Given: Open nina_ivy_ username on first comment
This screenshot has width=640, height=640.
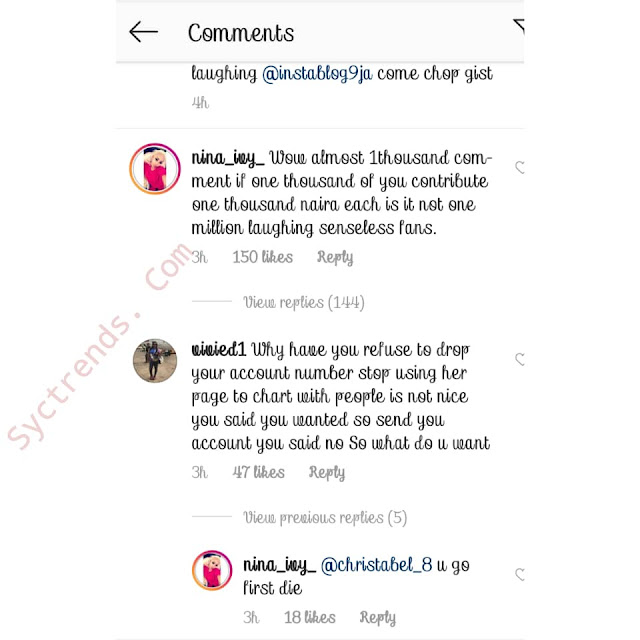Looking at the screenshot, I should tap(228, 159).
